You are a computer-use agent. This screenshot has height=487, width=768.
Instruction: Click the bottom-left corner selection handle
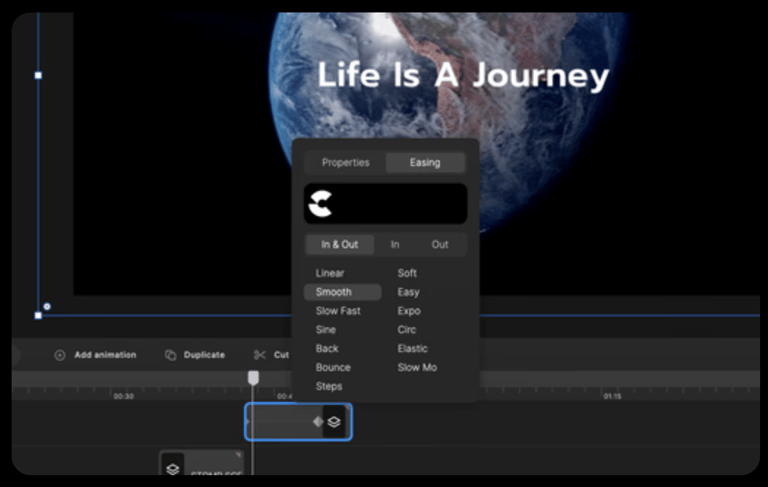pyautogui.click(x=38, y=316)
